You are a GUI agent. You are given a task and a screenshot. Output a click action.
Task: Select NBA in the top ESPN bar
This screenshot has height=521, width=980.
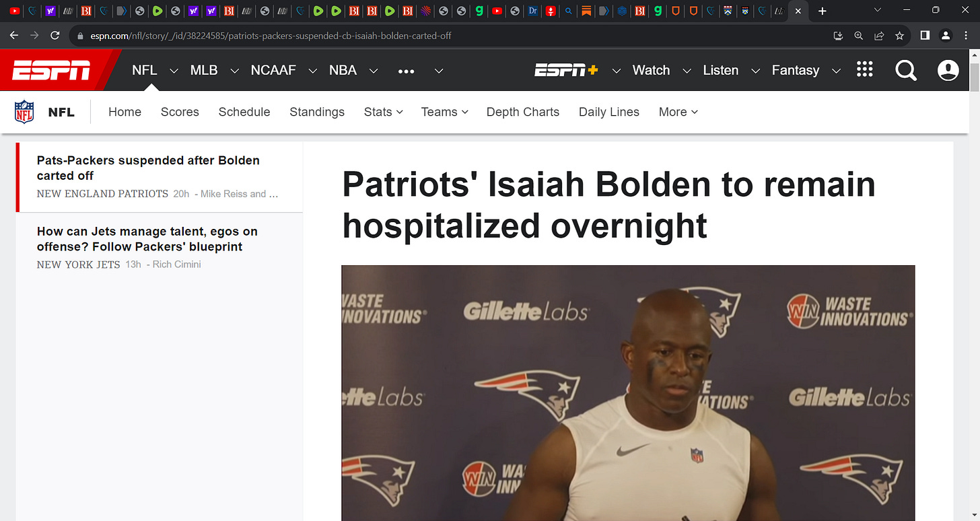[343, 70]
